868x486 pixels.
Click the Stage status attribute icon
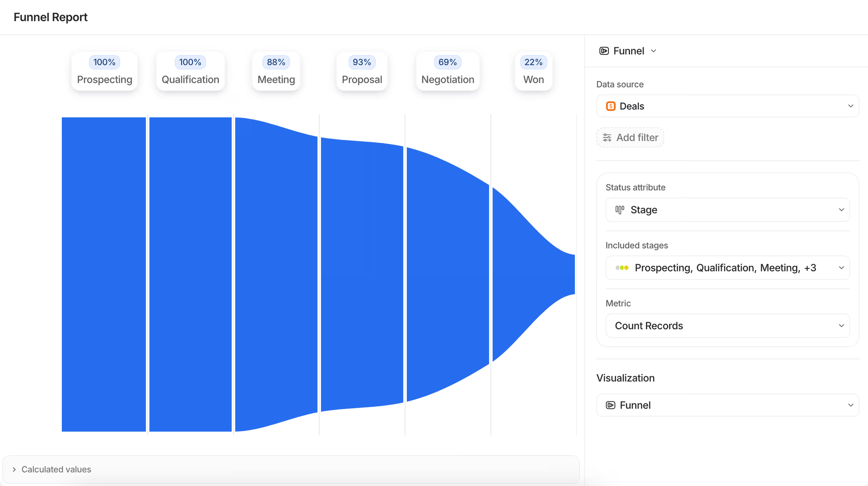(x=620, y=210)
